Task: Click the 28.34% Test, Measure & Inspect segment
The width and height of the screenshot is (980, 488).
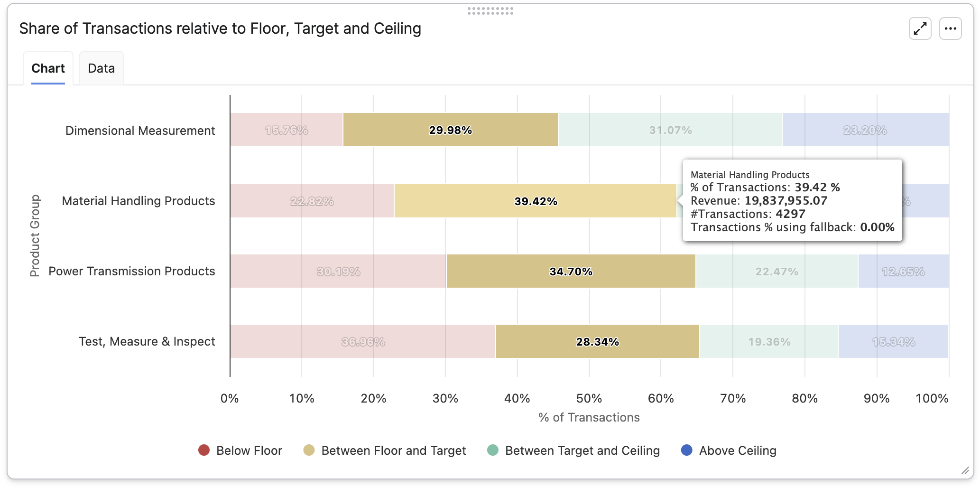Action: [597, 341]
